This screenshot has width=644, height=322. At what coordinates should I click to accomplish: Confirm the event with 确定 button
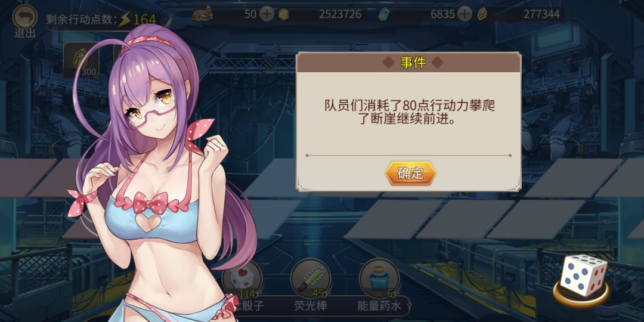point(410,174)
